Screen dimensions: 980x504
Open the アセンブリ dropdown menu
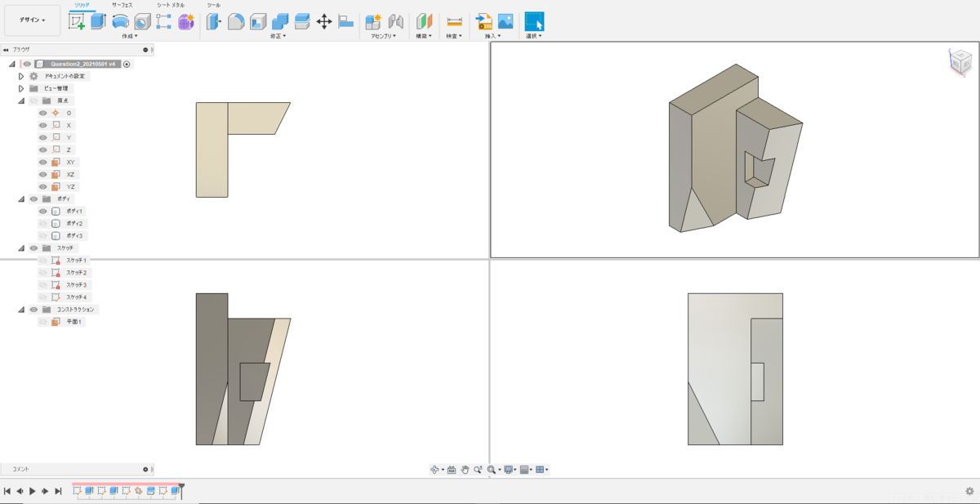pyautogui.click(x=383, y=36)
